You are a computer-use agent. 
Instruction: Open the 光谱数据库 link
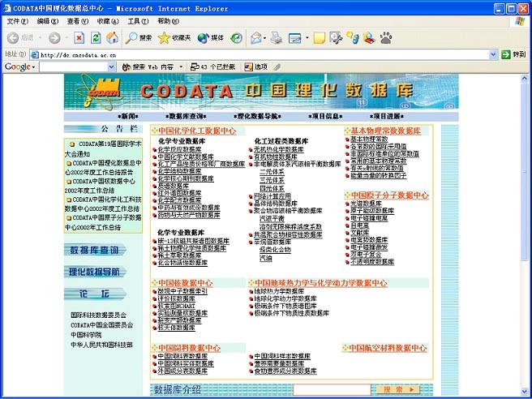[366, 204]
